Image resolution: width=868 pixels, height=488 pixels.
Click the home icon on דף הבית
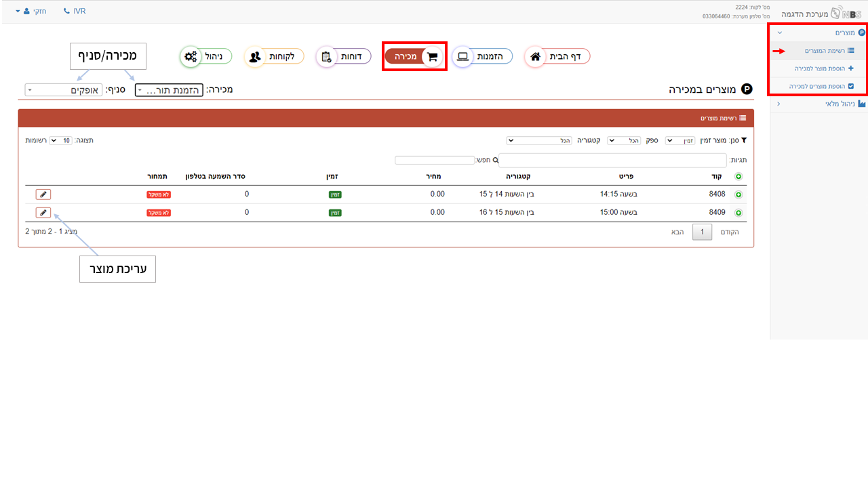(535, 57)
